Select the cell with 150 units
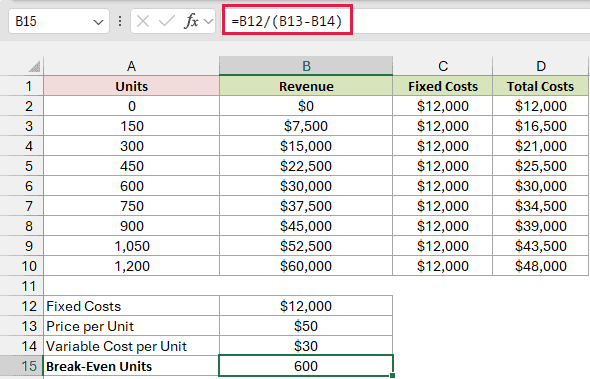Viewport: 590px width, 379px height. [131, 126]
